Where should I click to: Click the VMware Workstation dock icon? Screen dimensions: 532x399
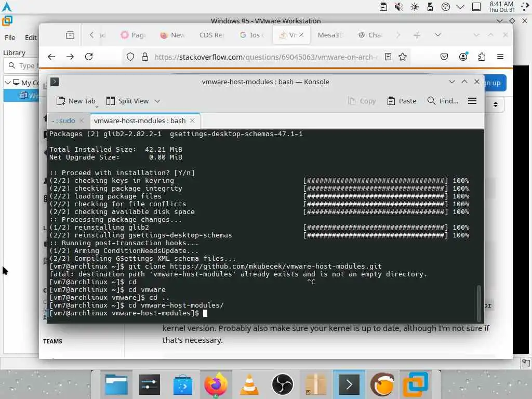(x=416, y=384)
